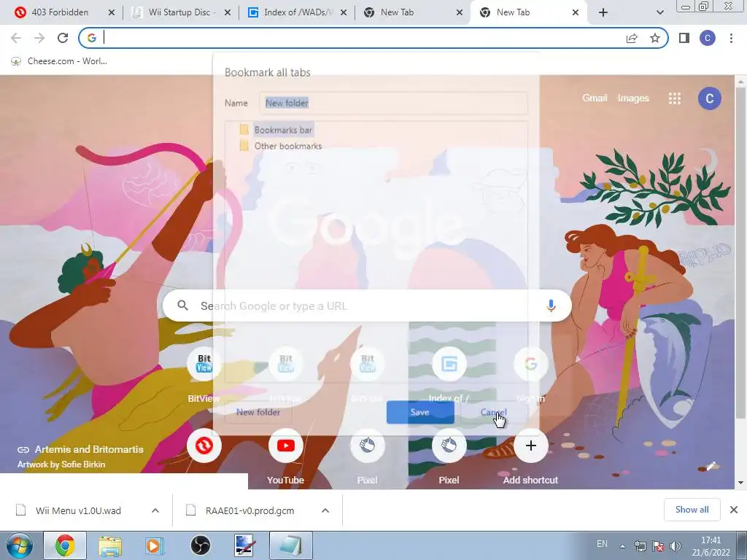Screen dimensions: 747x560
Task: Expand options for Wii Menu v1.0U.wad download
Action: coord(155,510)
